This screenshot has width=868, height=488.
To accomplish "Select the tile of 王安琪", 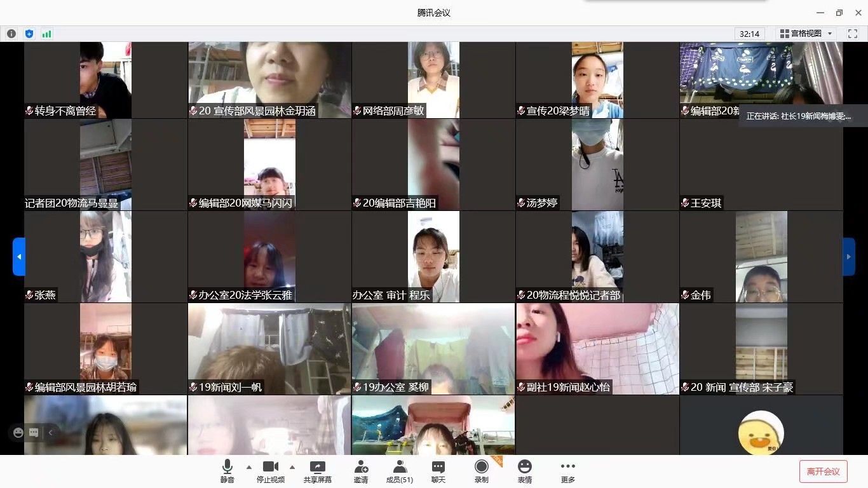I will coord(761,165).
